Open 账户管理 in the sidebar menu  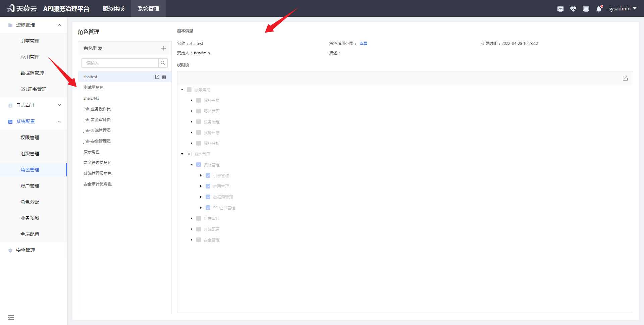pyautogui.click(x=30, y=186)
